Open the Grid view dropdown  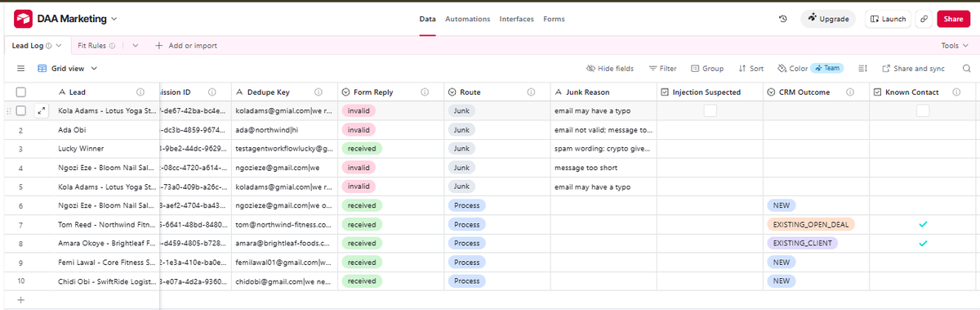(x=67, y=69)
